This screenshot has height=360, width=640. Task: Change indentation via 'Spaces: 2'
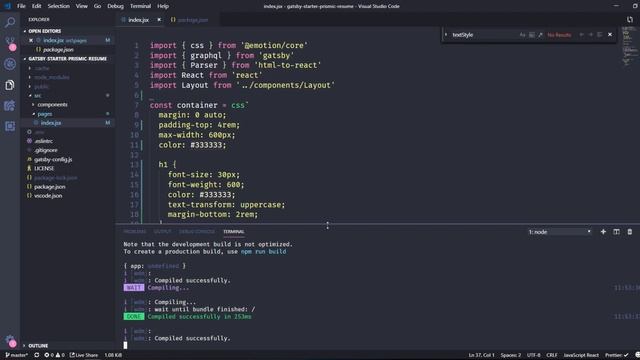pyautogui.click(x=511, y=355)
